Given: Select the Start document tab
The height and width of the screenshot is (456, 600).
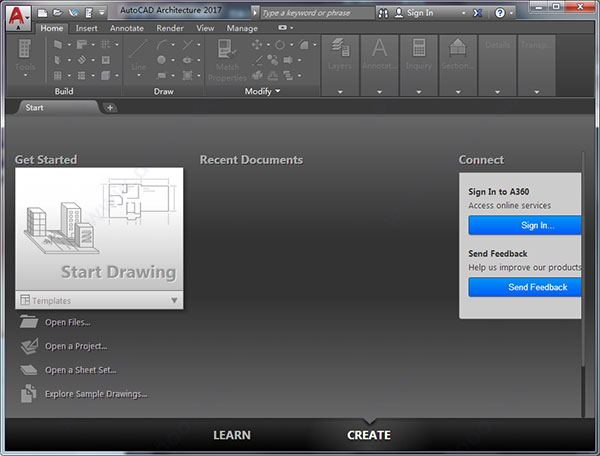Looking at the screenshot, I should point(58,107).
